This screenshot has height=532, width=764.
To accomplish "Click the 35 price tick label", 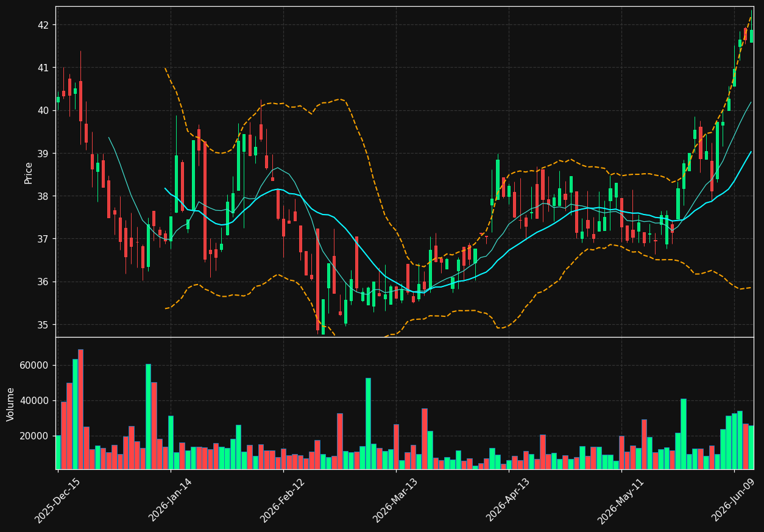I will pos(43,325).
